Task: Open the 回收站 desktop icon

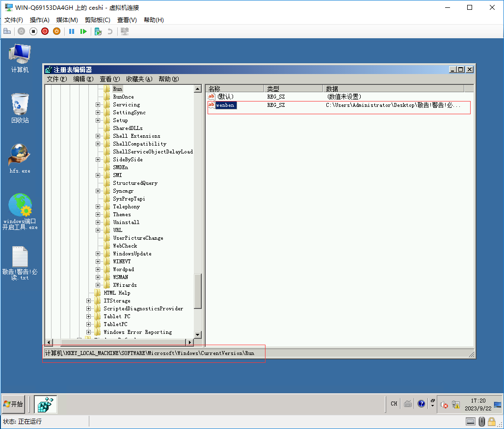Action: click(x=20, y=105)
